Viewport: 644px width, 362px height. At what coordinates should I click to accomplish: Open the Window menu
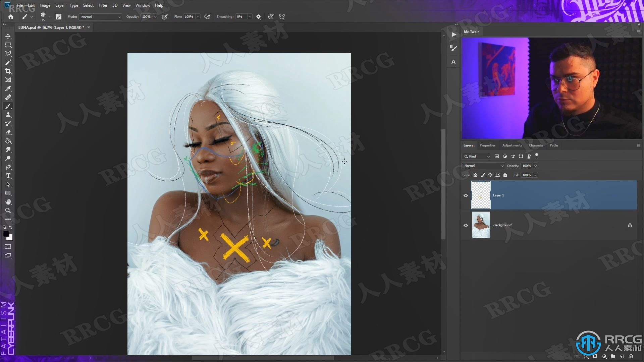143,5
